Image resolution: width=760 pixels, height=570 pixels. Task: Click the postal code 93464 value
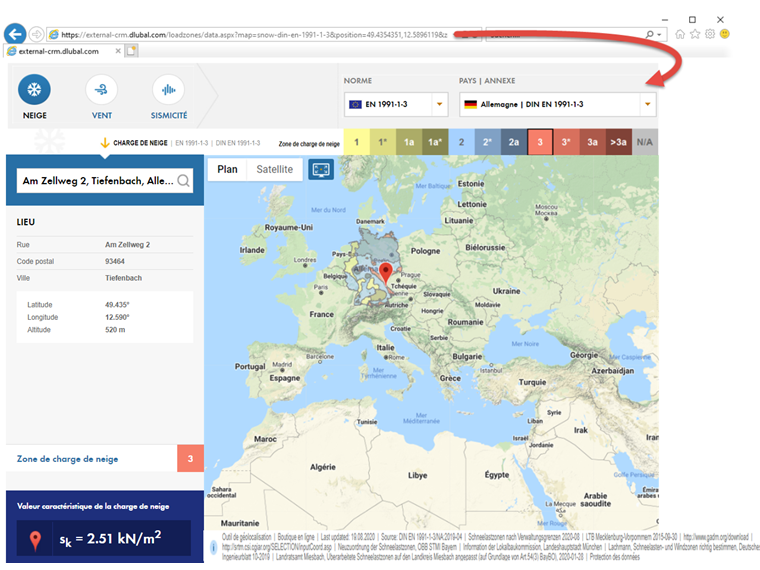pyautogui.click(x=115, y=261)
